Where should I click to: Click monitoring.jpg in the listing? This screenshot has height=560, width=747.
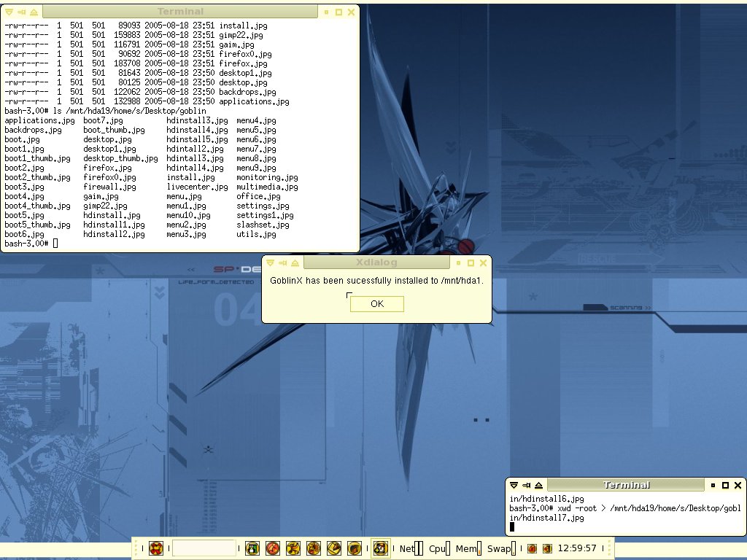[x=267, y=177]
